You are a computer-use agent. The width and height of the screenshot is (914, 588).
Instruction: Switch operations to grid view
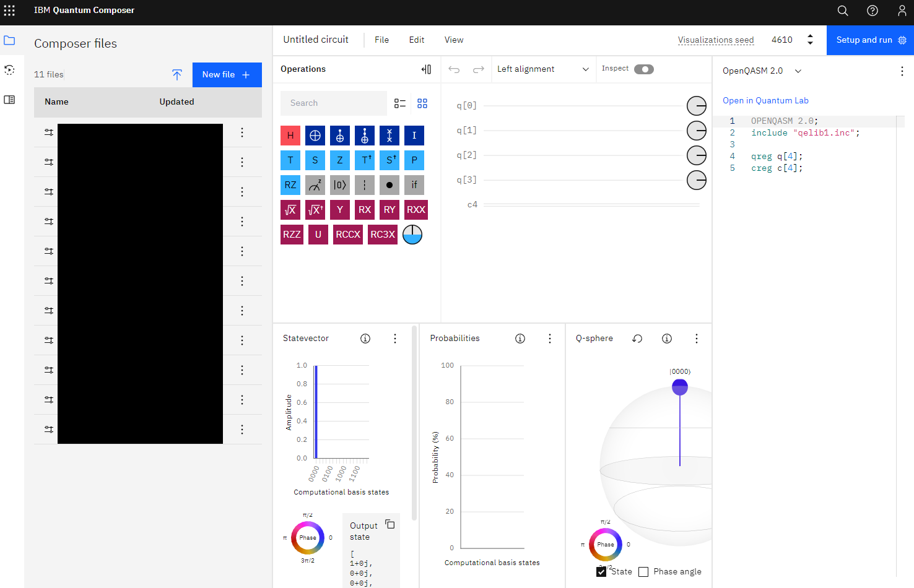422,103
